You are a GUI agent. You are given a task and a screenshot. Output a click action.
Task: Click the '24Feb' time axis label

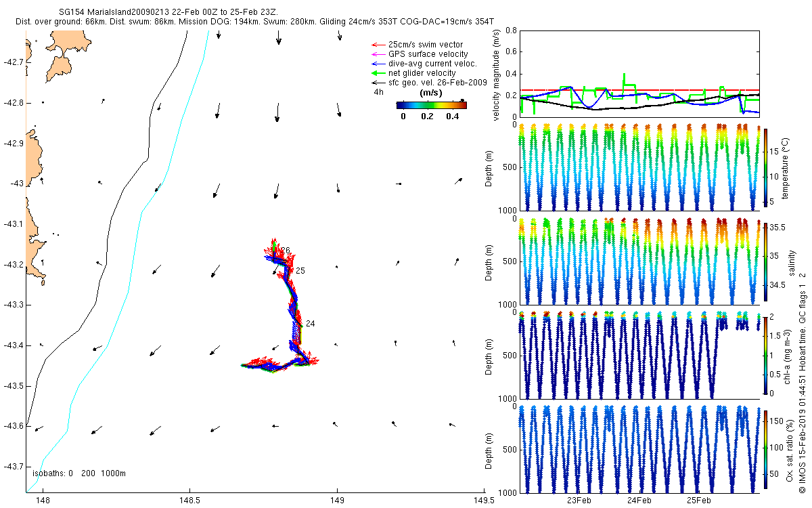[639, 501]
